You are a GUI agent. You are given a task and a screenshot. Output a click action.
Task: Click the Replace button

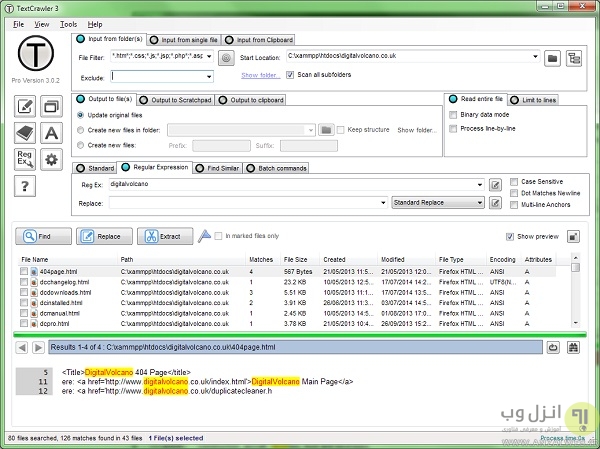(x=100, y=236)
